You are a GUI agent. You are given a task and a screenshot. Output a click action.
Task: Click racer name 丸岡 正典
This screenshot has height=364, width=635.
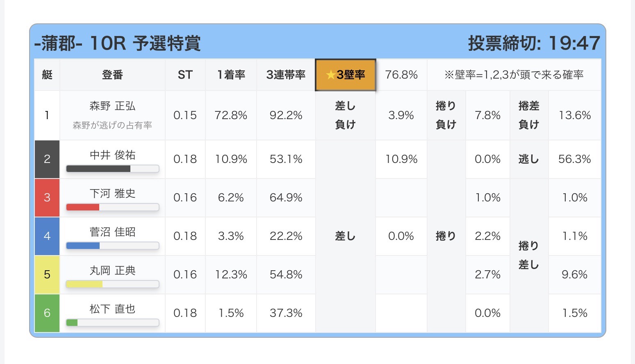click(x=112, y=270)
